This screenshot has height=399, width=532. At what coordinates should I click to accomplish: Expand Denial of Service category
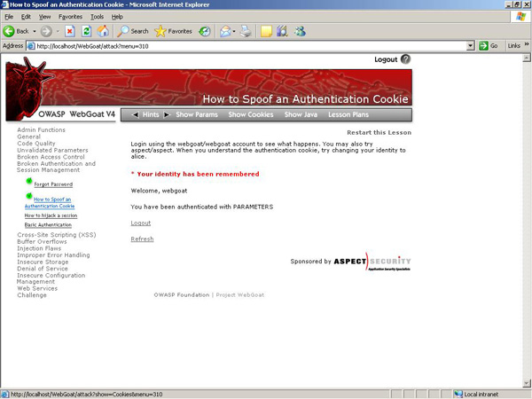pyautogui.click(x=43, y=269)
